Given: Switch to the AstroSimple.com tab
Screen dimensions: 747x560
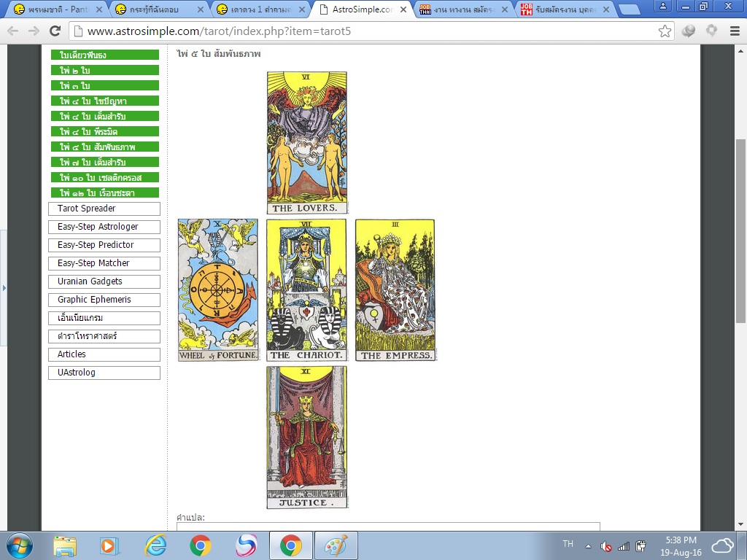Looking at the screenshot, I should click(362, 9).
